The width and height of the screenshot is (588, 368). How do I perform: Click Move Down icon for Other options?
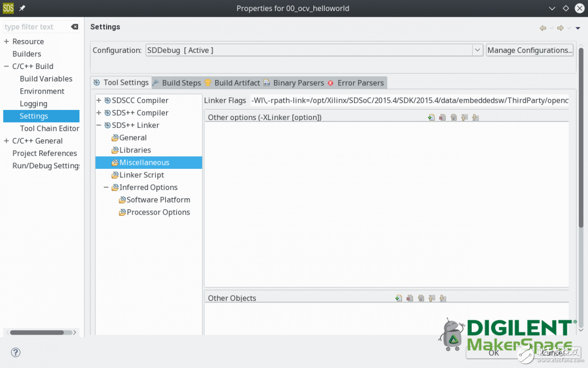pos(476,117)
